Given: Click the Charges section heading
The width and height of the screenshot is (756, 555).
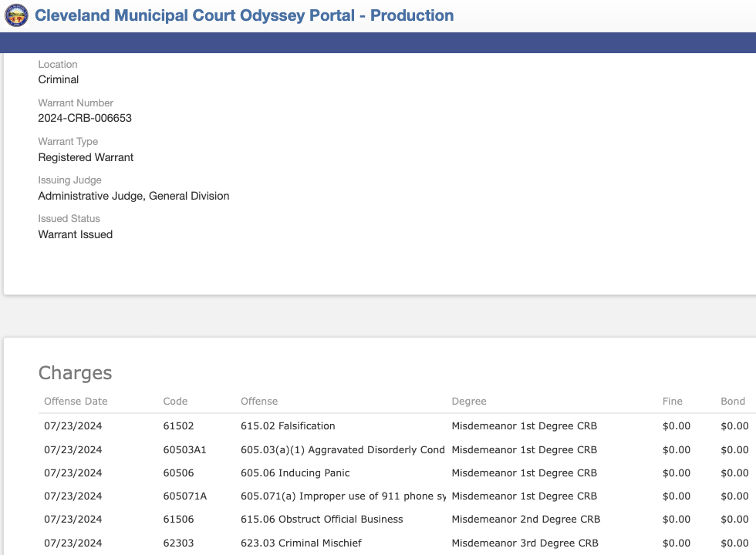Looking at the screenshot, I should pos(76,373).
